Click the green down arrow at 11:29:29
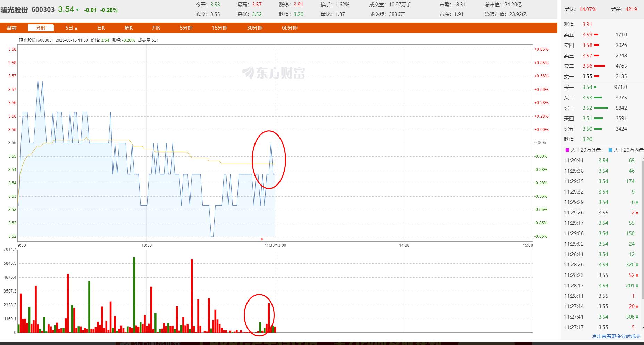The height and width of the screenshot is (345, 644). coord(637,203)
